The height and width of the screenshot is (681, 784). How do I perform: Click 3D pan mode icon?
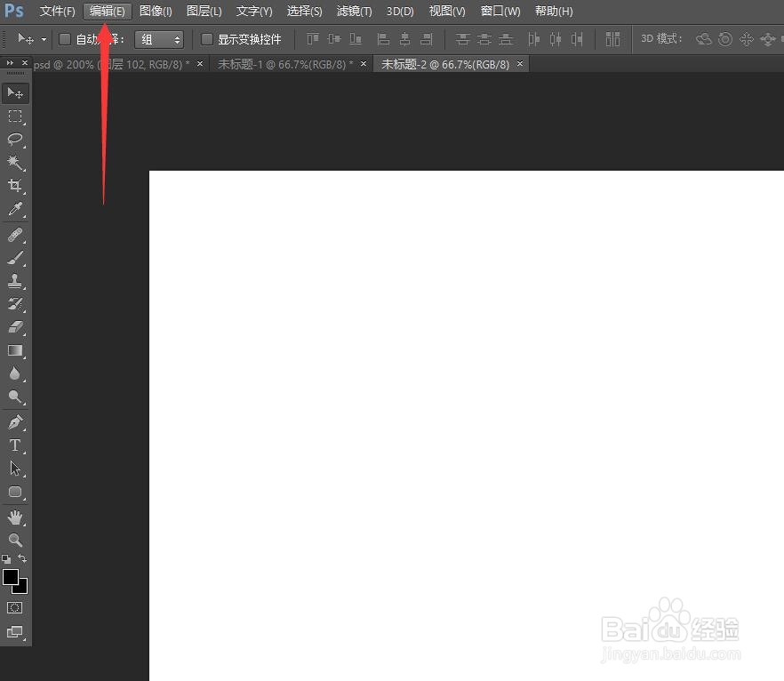coord(747,39)
